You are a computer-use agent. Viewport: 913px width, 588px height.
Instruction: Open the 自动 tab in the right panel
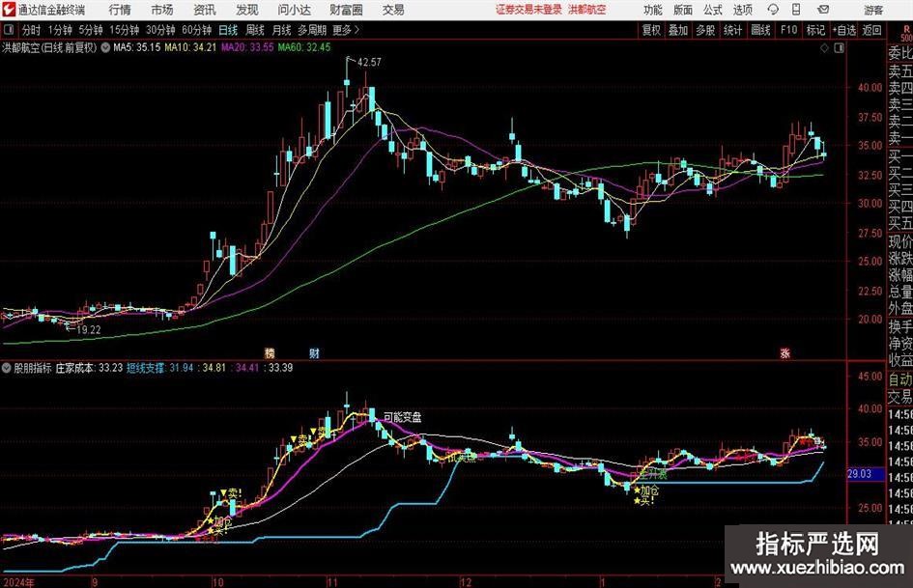point(899,379)
